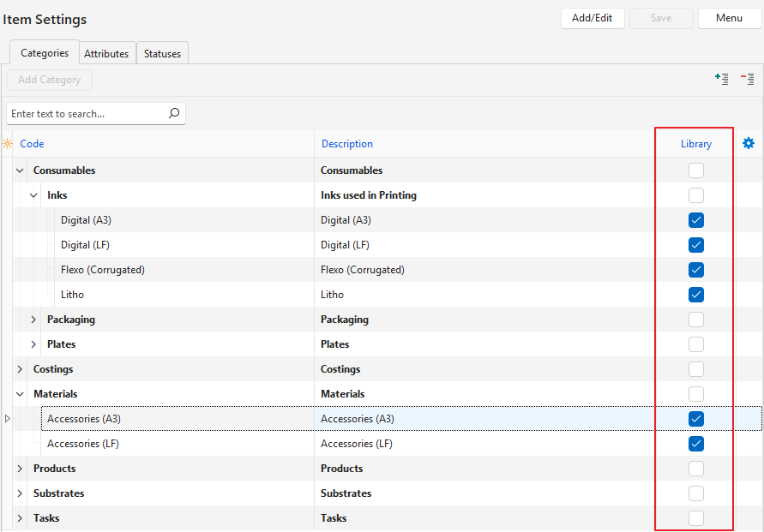
Task: Untick Library for Accessories (LF)
Action: click(696, 444)
